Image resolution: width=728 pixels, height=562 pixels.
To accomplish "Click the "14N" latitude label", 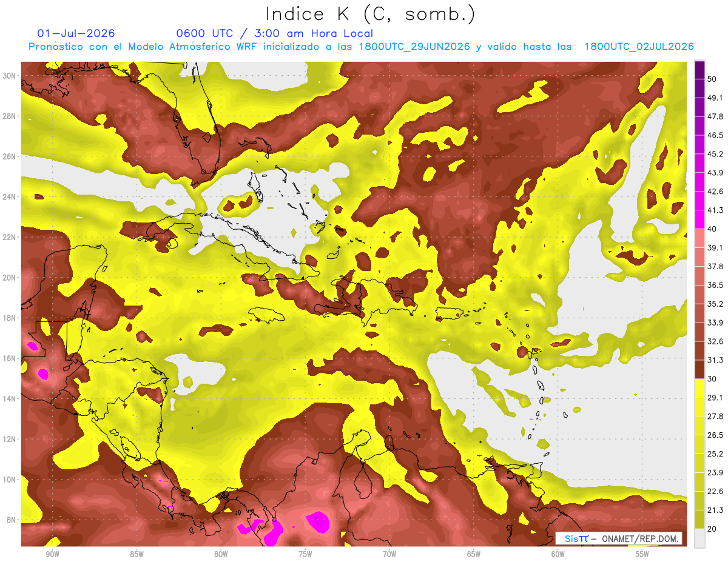I will 9,399.
